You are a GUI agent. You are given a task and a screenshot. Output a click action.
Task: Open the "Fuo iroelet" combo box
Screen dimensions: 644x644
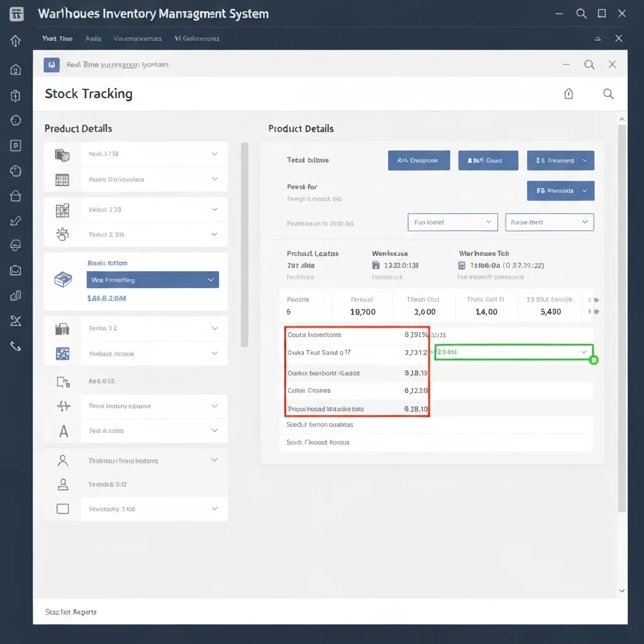pyautogui.click(x=453, y=222)
